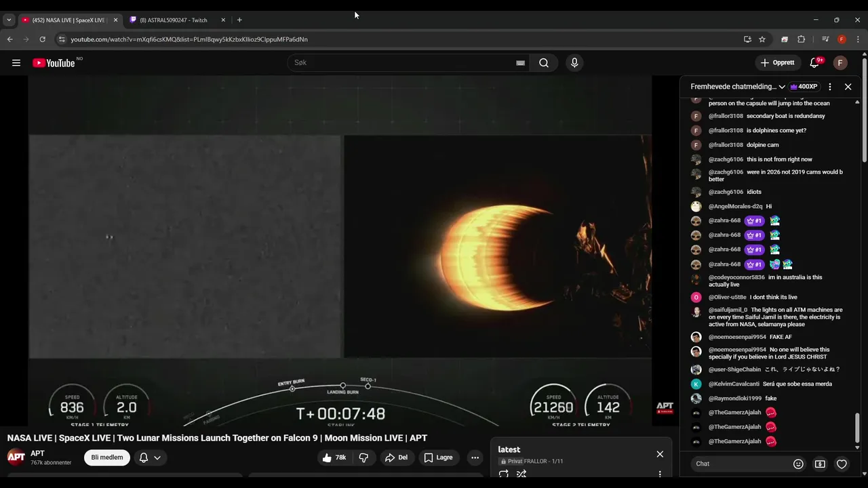This screenshot has height=488, width=868.
Task: Open the APT channel avatar
Action: point(16,457)
